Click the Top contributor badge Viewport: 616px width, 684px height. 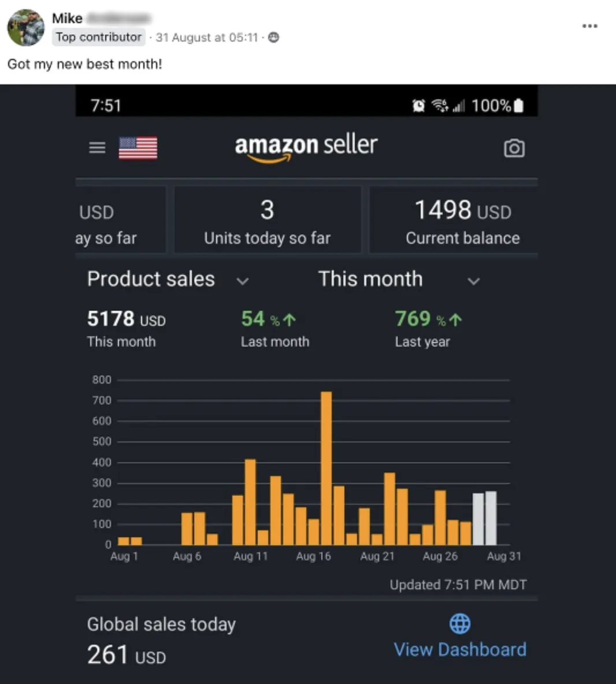tap(99, 37)
